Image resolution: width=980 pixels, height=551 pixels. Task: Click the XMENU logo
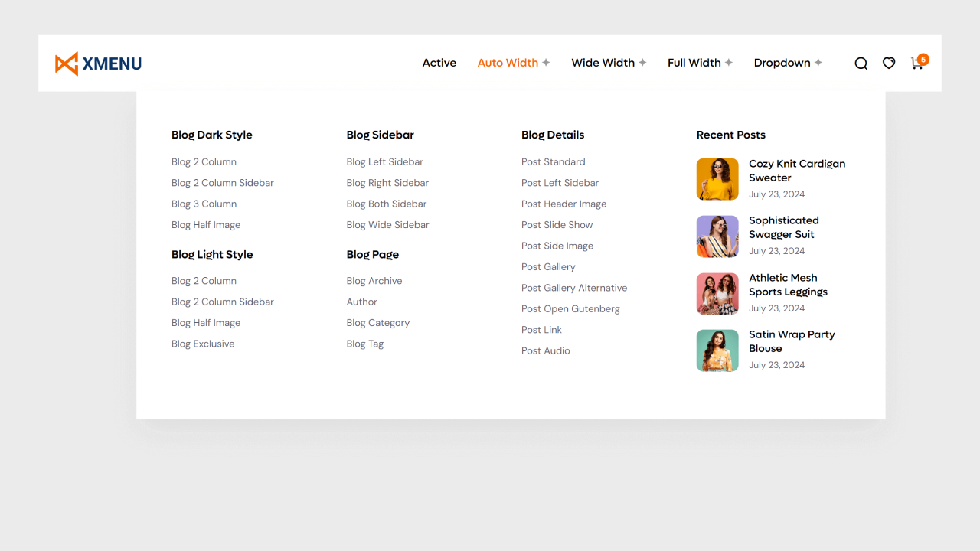[x=98, y=64]
